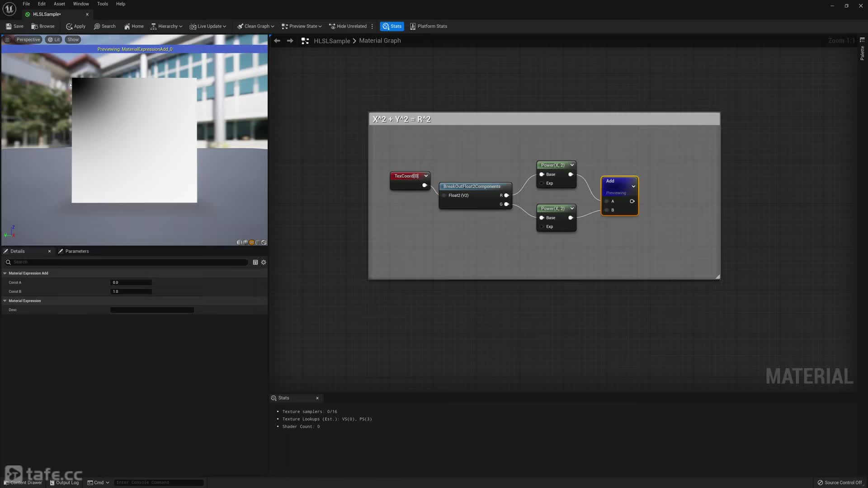This screenshot has width=868, height=488.
Task: Open Output Log
Action: 64,483
